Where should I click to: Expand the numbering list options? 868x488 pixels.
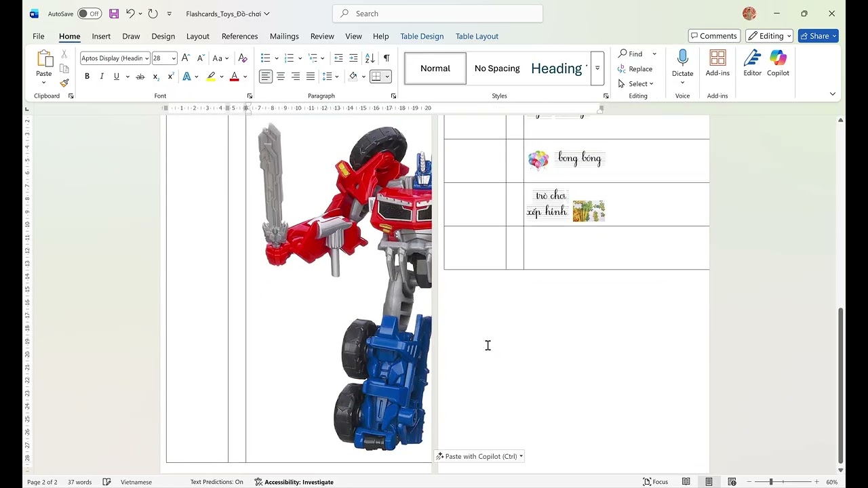(300, 58)
